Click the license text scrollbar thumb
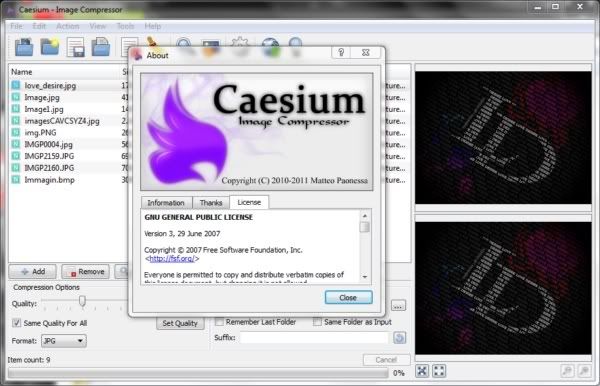This screenshot has height=386, width=600. tap(365, 227)
